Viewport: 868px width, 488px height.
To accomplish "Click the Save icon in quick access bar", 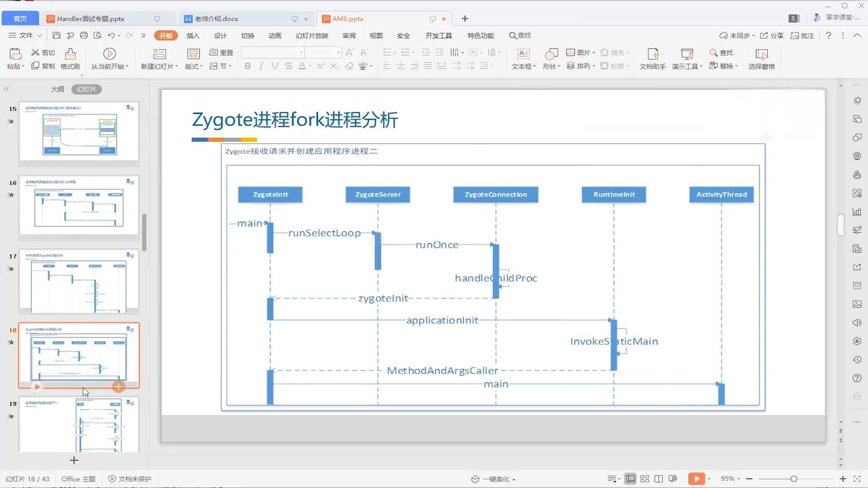I will pos(57,35).
